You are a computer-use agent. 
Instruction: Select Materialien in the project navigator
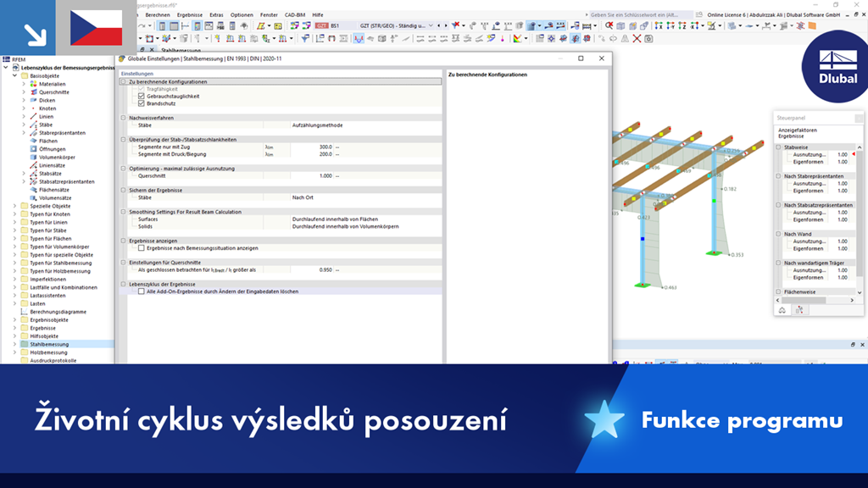pyautogui.click(x=54, y=84)
